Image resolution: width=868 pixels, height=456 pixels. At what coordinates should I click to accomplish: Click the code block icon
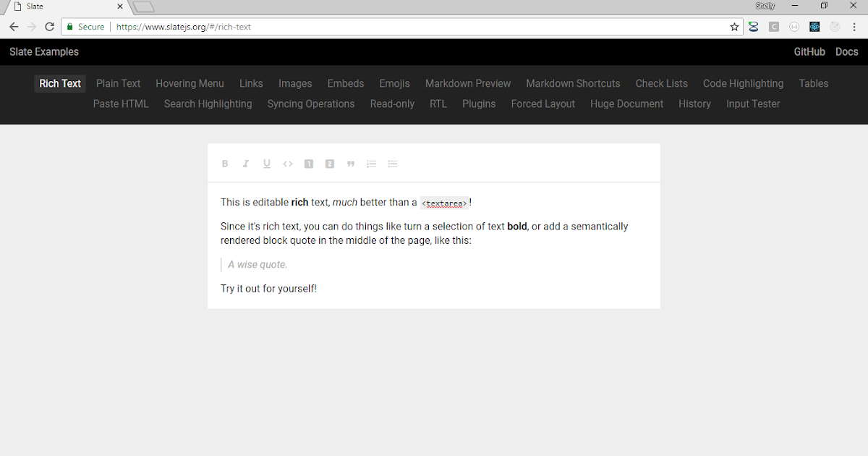(288, 163)
